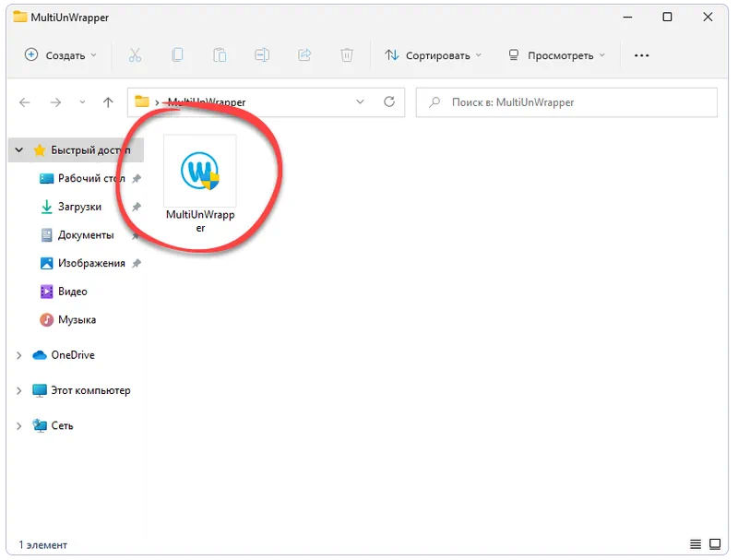Click the MultiUnWrapper path segment in address bar
This screenshot has width=738, height=560.
click(x=207, y=102)
